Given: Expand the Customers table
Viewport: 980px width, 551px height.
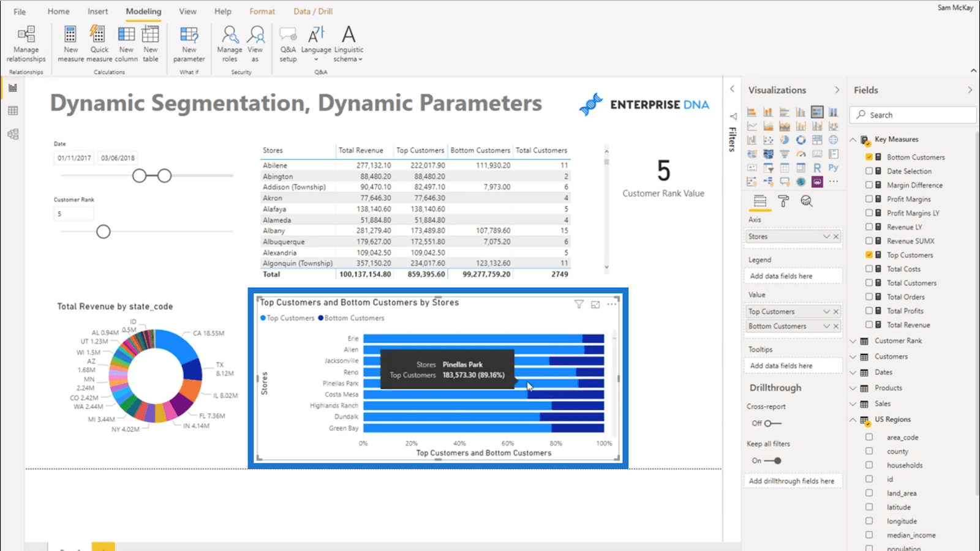Looking at the screenshot, I should pyautogui.click(x=853, y=356).
